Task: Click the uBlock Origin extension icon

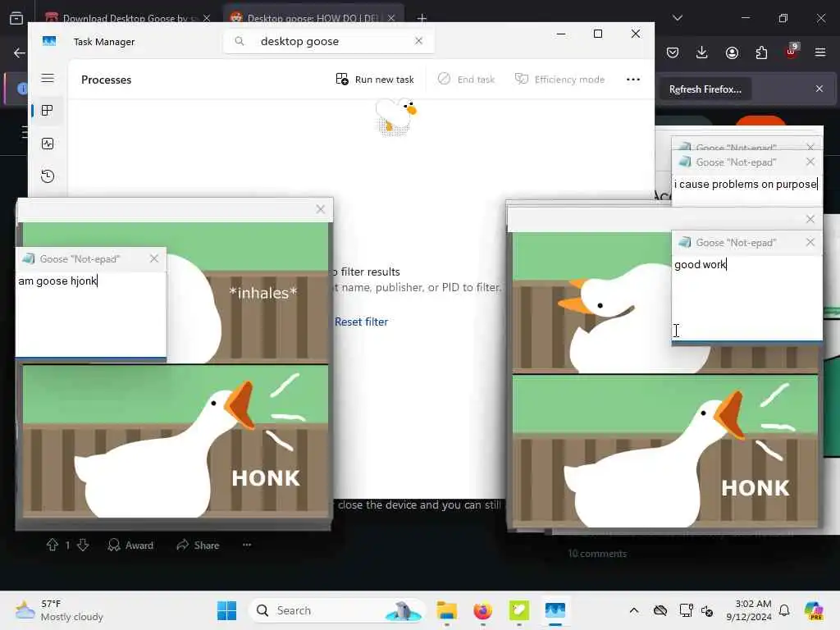Action: pyautogui.click(x=792, y=52)
